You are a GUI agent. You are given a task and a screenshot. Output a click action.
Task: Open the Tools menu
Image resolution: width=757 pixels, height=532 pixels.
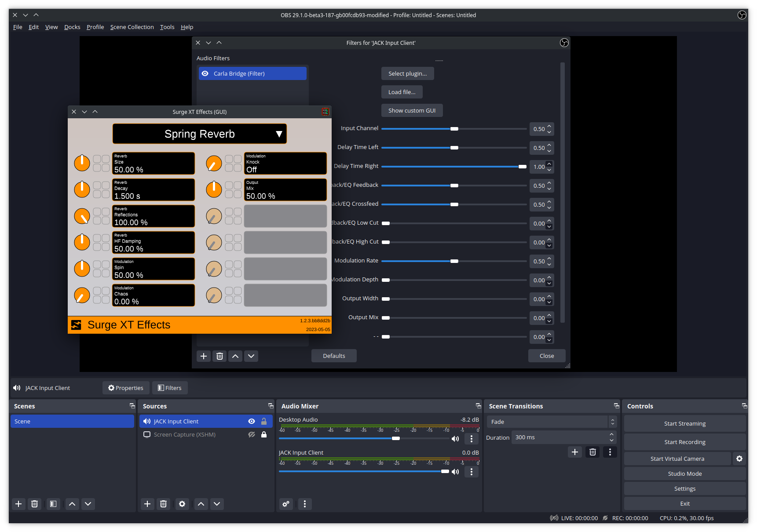(x=167, y=27)
